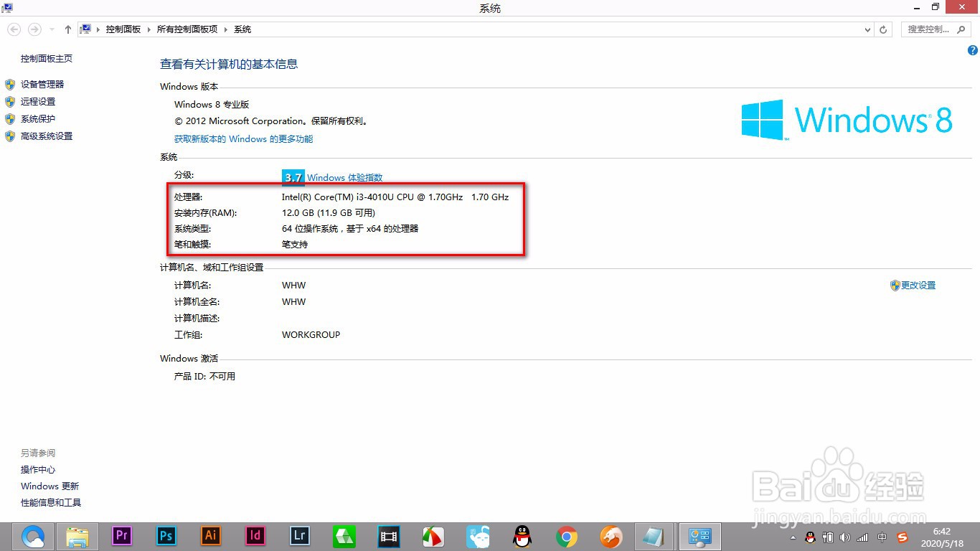
Task: Show hidden tray icons arrow
Action: (x=793, y=537)
